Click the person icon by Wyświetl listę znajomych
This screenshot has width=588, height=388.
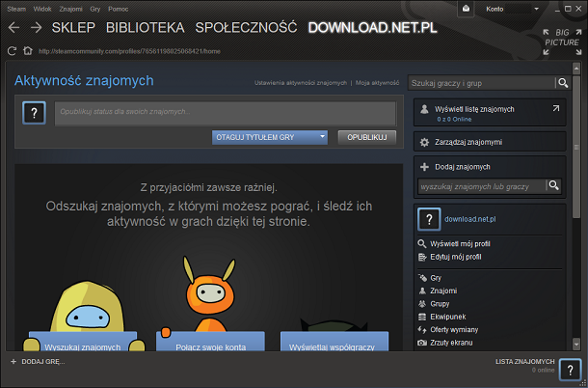coord(424,109)
